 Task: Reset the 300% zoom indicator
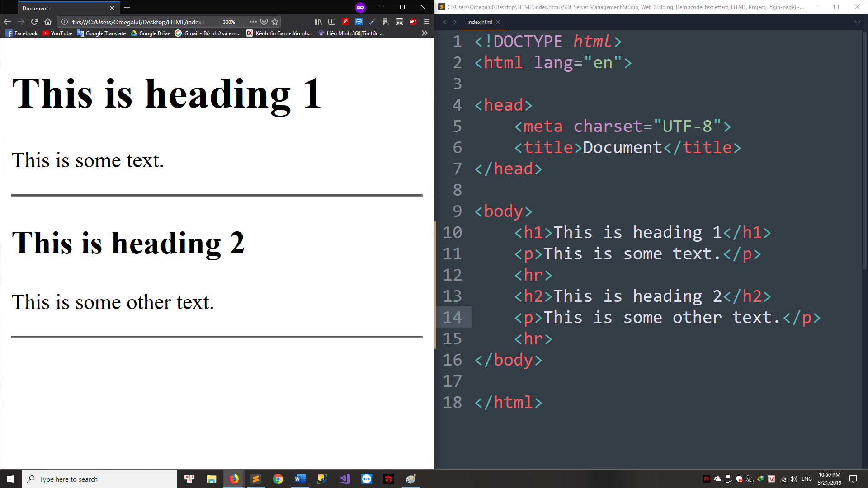(x=229, y=22)
